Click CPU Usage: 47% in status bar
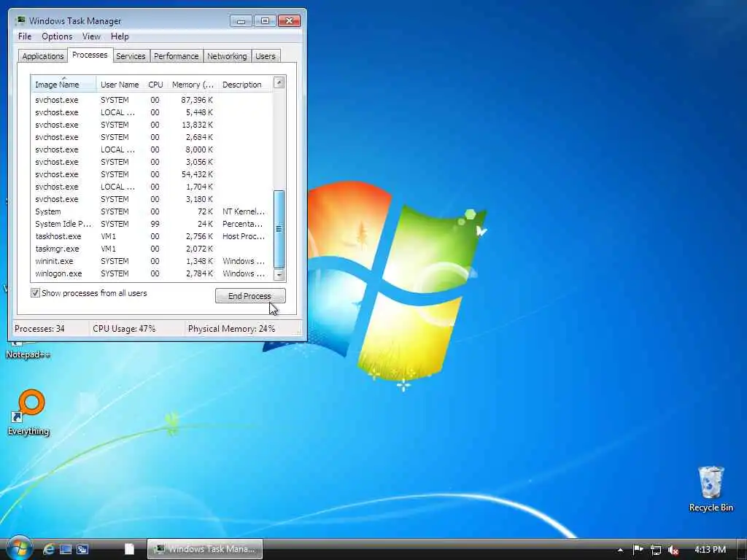Screen dimensions: 747x560 tap(124, 329)
